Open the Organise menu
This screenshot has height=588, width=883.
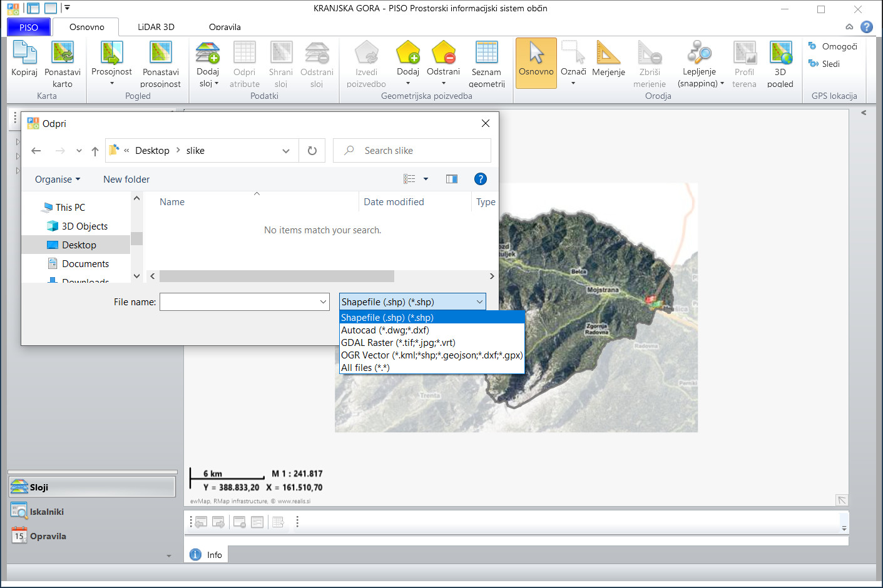pyautogui.click(x=58, y=180)
